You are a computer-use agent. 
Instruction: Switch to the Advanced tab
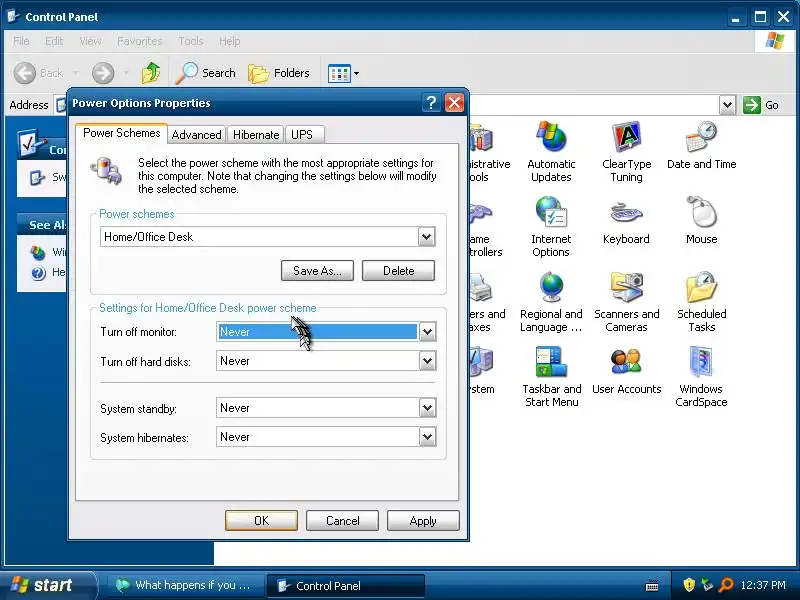coord(196,135)
